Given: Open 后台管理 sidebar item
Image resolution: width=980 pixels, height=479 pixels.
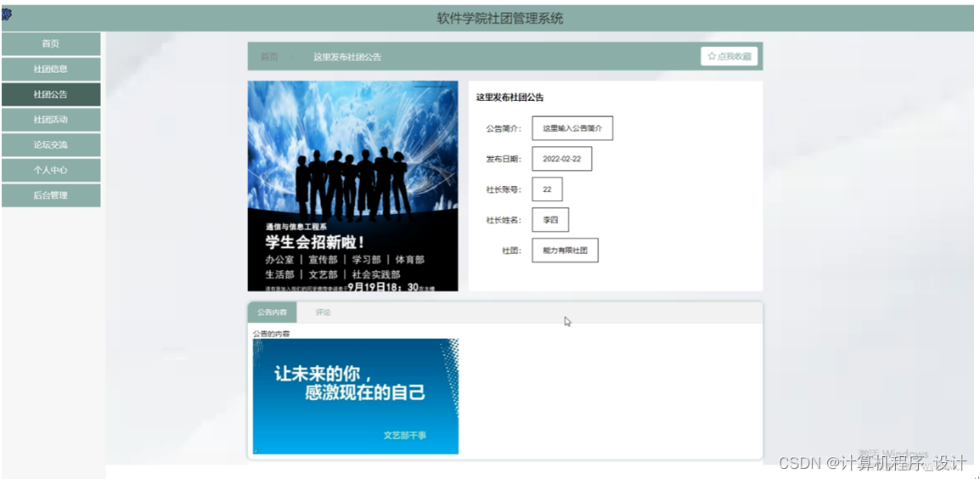Looking at the screenshot, I should click(51, 195).
